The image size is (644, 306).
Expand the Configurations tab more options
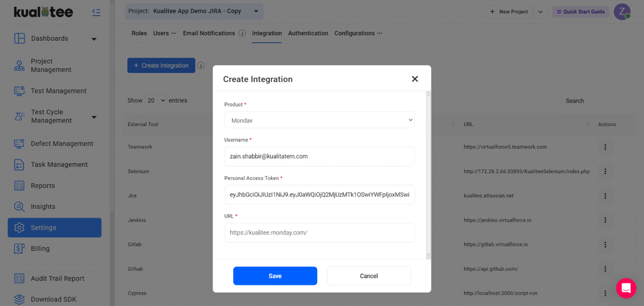[379, 33]
